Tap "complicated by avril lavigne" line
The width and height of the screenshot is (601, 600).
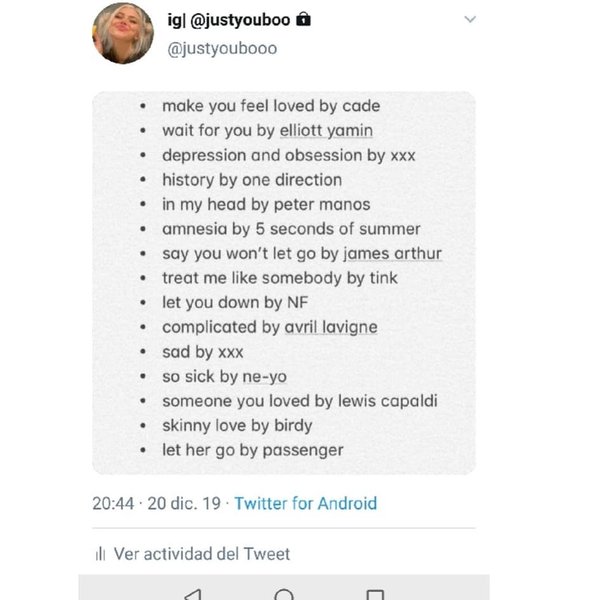269,327
